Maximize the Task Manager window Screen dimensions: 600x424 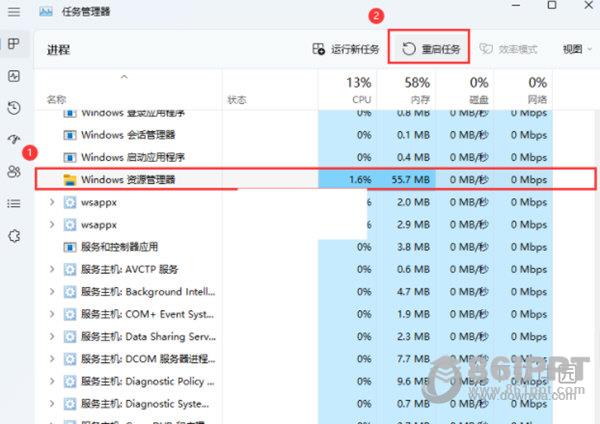552,5
